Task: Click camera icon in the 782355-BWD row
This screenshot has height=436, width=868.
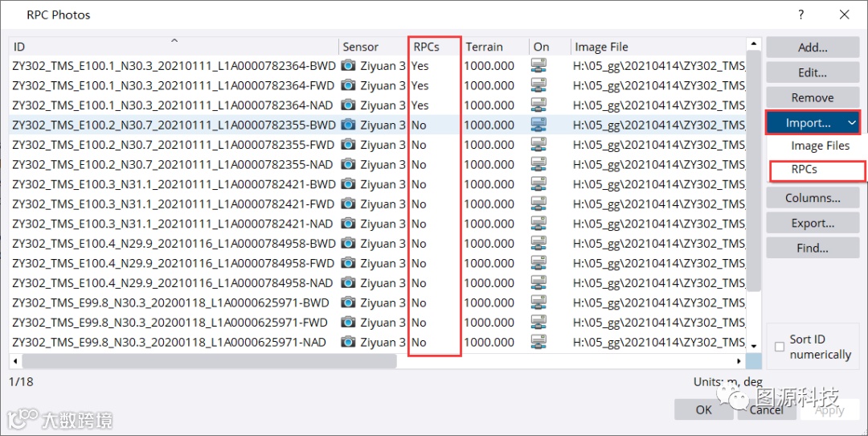Action: click(x=348, y=125)
